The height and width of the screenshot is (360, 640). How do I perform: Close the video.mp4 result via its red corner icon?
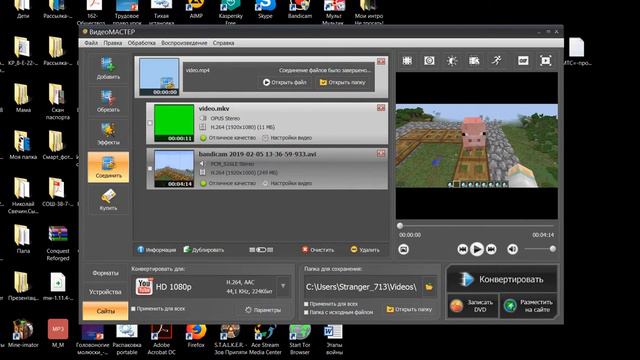[x=381, y=61]
